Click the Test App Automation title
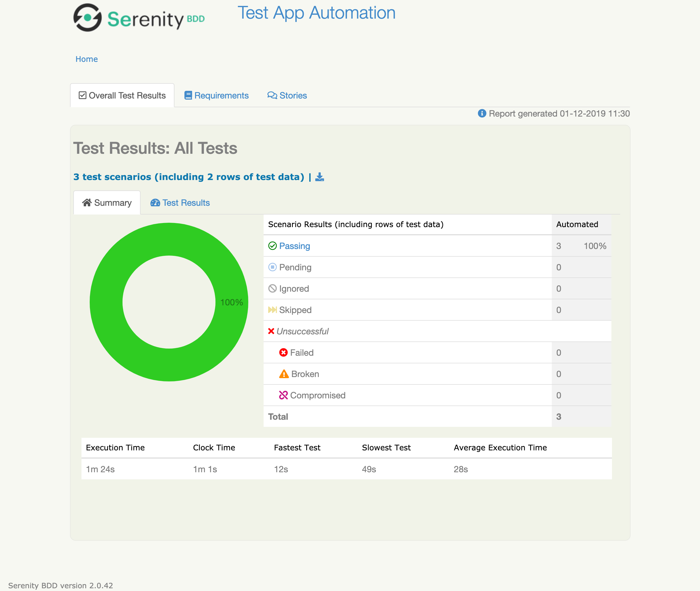The height and width of the screenshot is (591, 700). (x=317, y=13)
